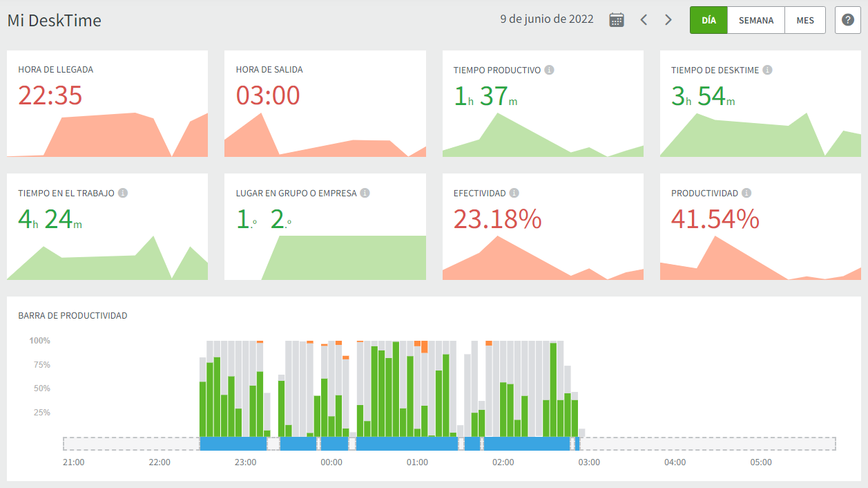Click the 03:00 label on the timeline

tap(589, 462)
